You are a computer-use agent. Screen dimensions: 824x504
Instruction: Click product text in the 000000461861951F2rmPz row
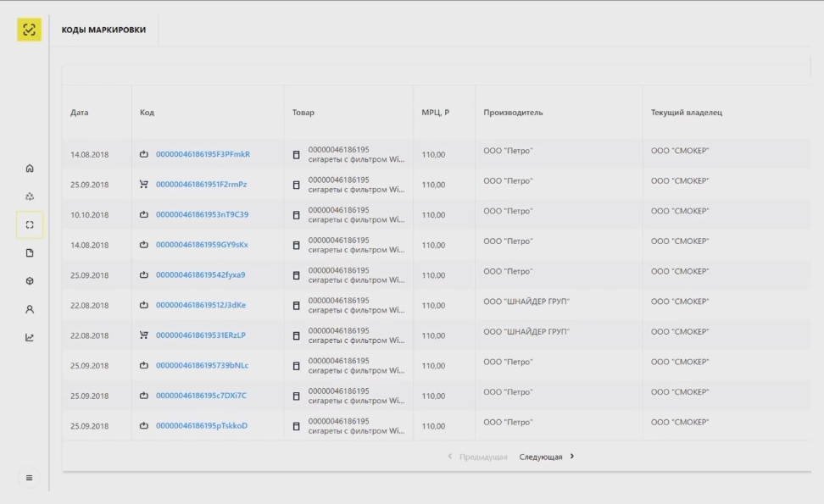point(356,185)
